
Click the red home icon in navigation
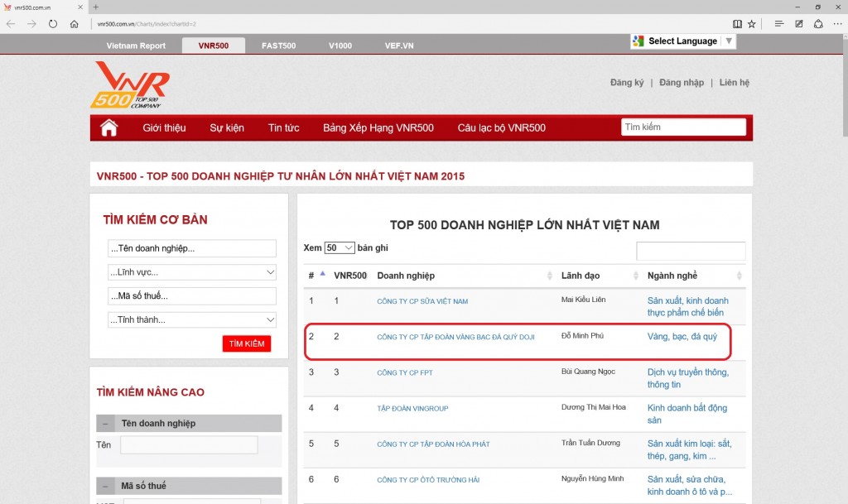pyautogui.click(x=108, y=128)
